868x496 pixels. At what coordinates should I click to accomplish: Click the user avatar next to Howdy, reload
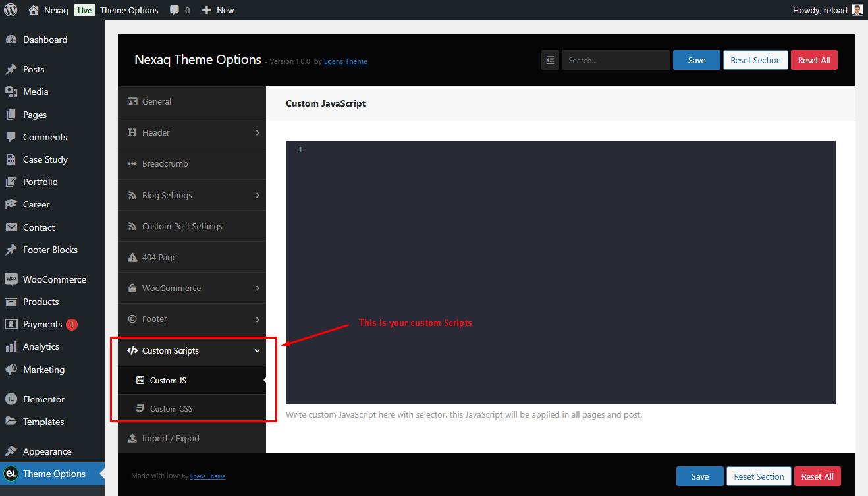857,10
